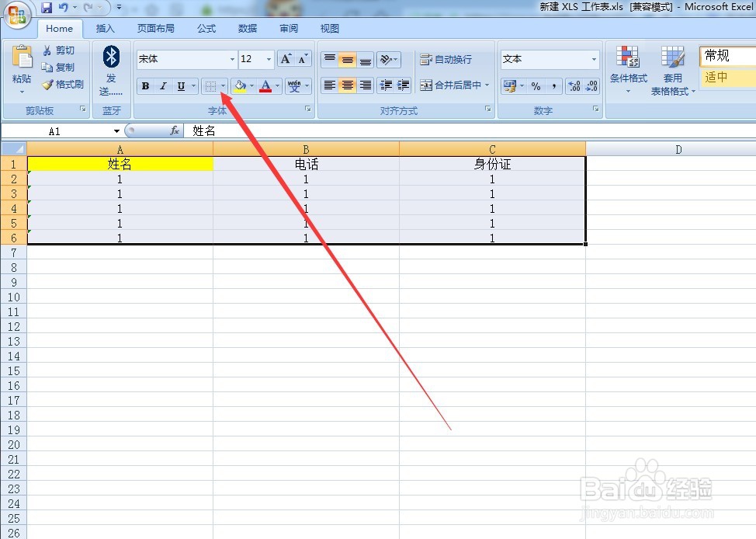
Task: Align text to vertical middle
Action: pos(347,59)
